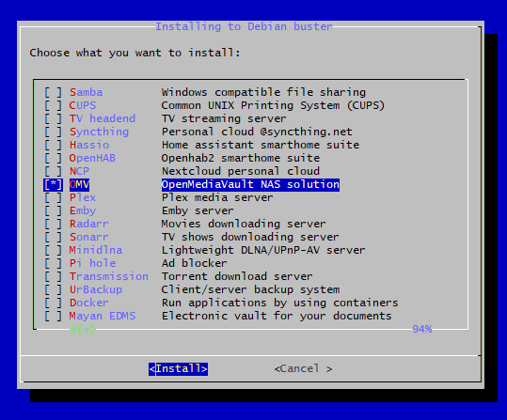Click the green scroll-down (+) indicator
Viewport: 507px width, 420px height.
(83, 330)
